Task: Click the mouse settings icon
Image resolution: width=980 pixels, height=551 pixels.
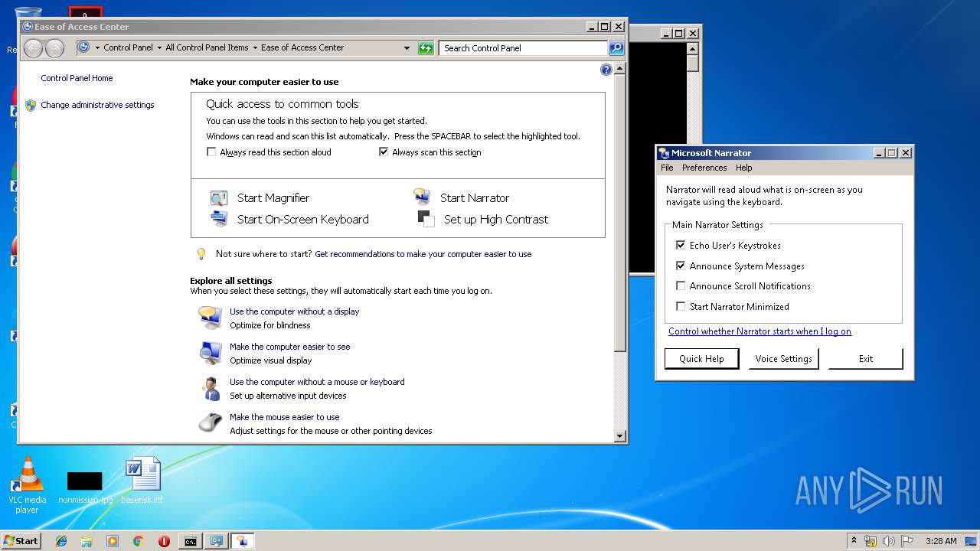Action: coord(211,422)
